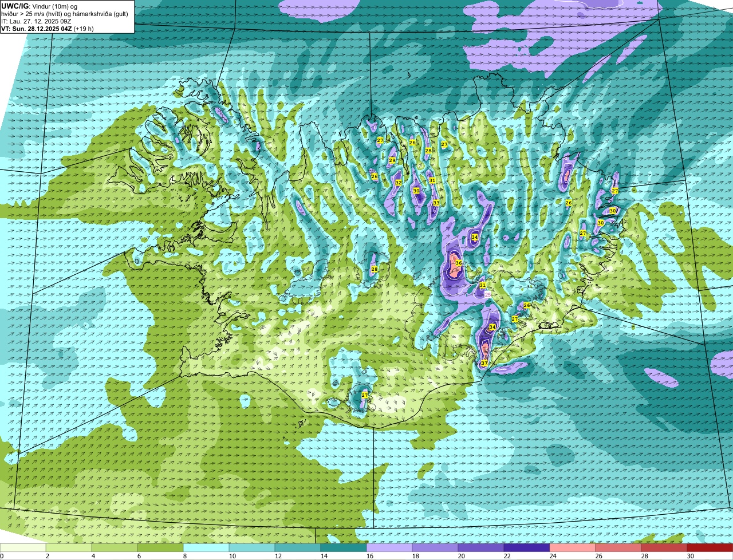Screen dimensions: 733x560
Task: Click the "6" tick label on color scale
Action: 139,556
